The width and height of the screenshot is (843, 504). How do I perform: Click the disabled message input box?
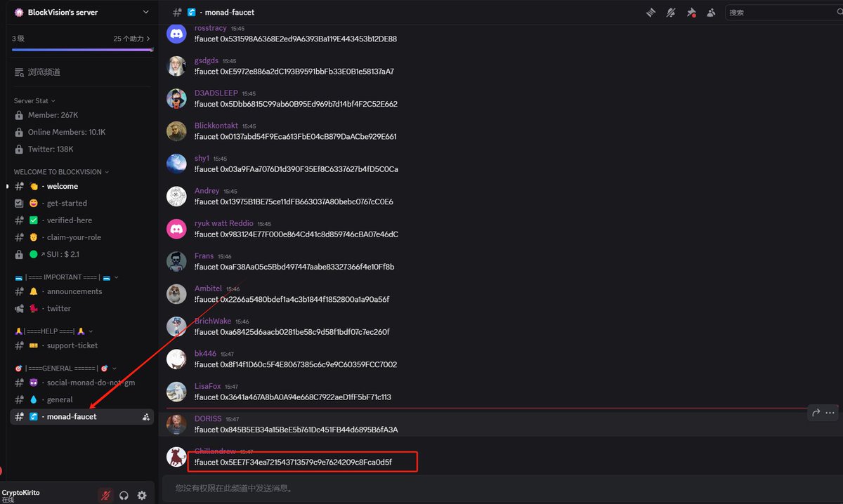coord(502,488)
